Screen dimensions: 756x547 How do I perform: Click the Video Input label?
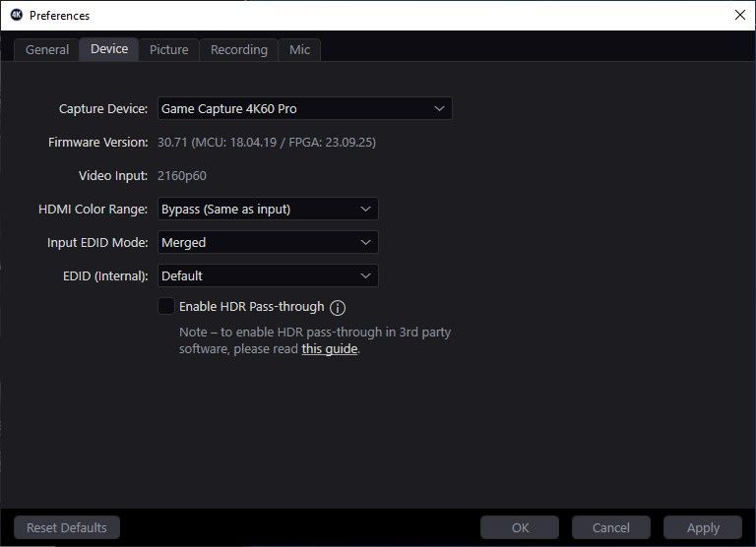tap(113, 175)
